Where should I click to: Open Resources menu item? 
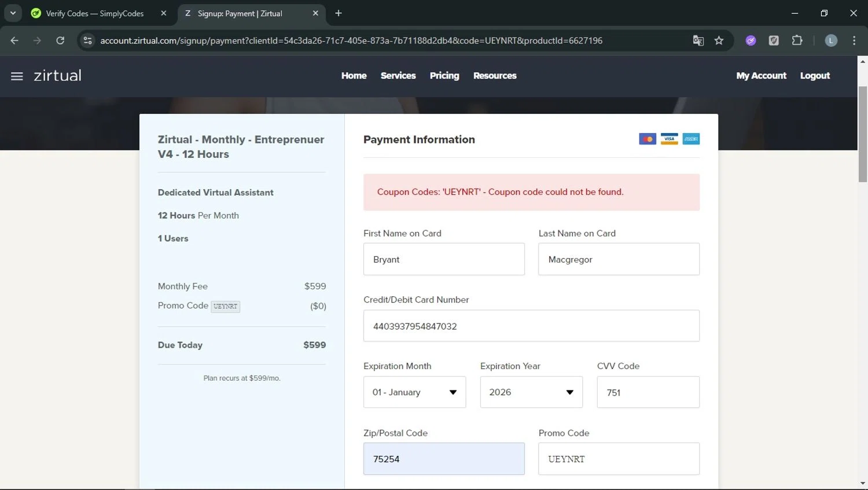(495, 76)
